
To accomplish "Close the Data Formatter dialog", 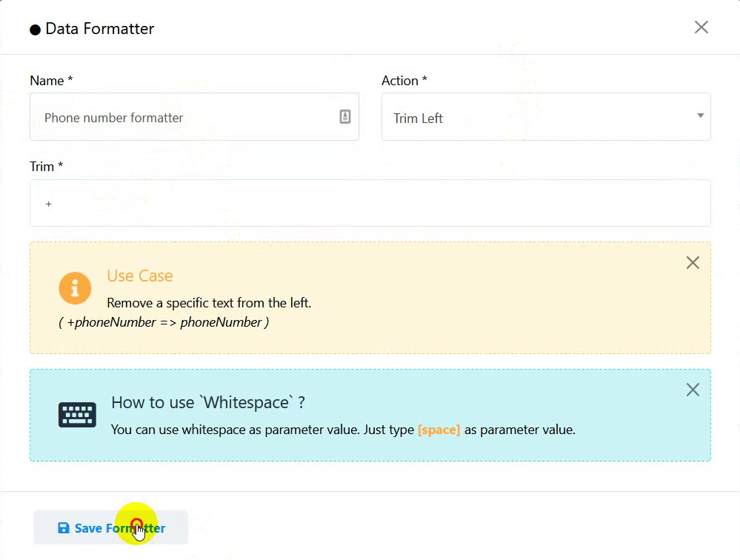I will (701, 27).
